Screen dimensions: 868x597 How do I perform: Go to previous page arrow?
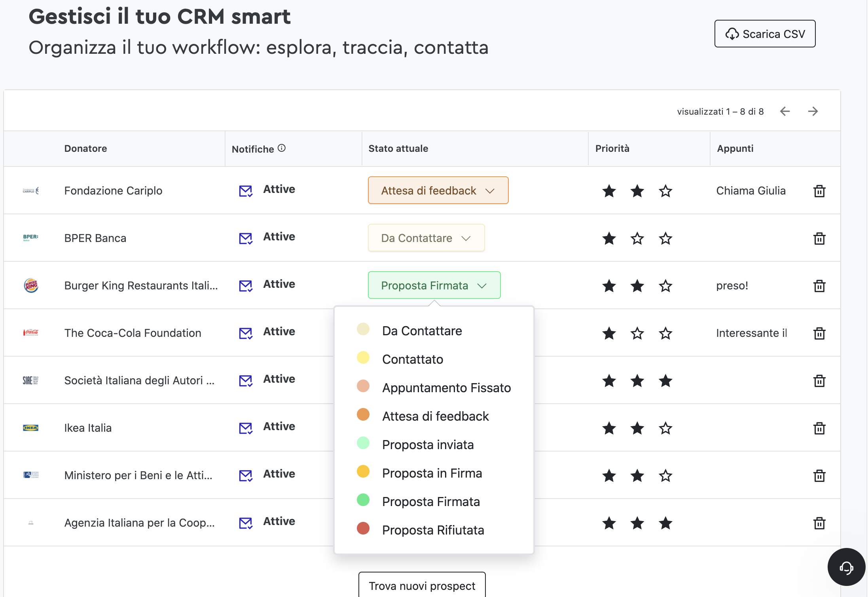[x=785, y=111]
